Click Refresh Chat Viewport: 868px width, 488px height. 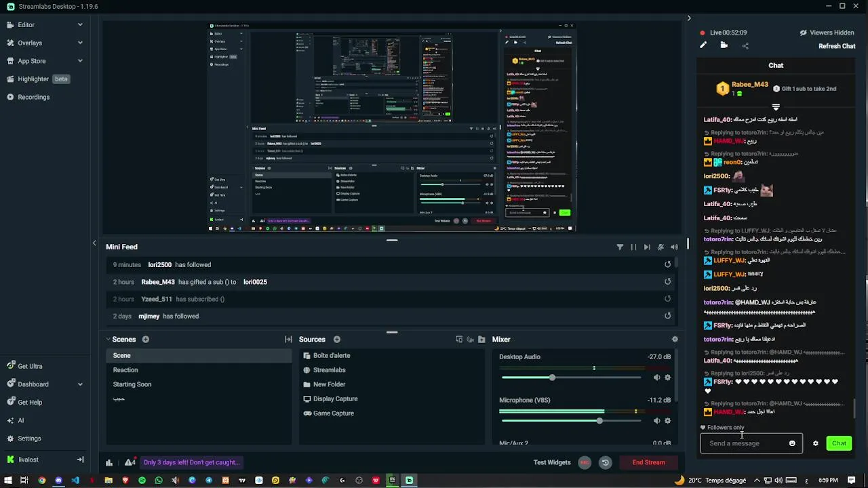coord(837,46)
